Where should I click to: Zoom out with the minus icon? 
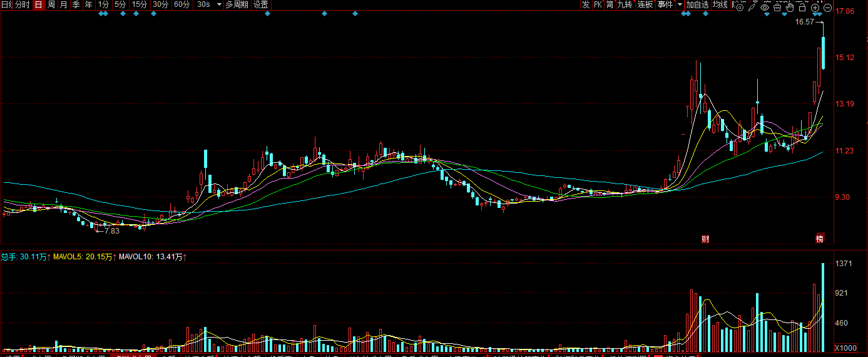click(828, 8)
